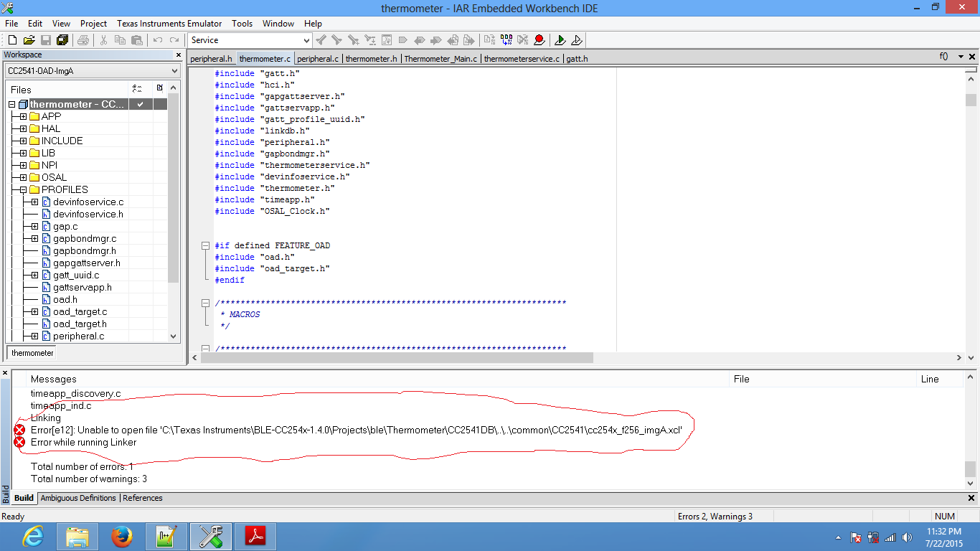Open the Texas Instruments Emulator menu
980x551 pixels.
pos(169,24)
